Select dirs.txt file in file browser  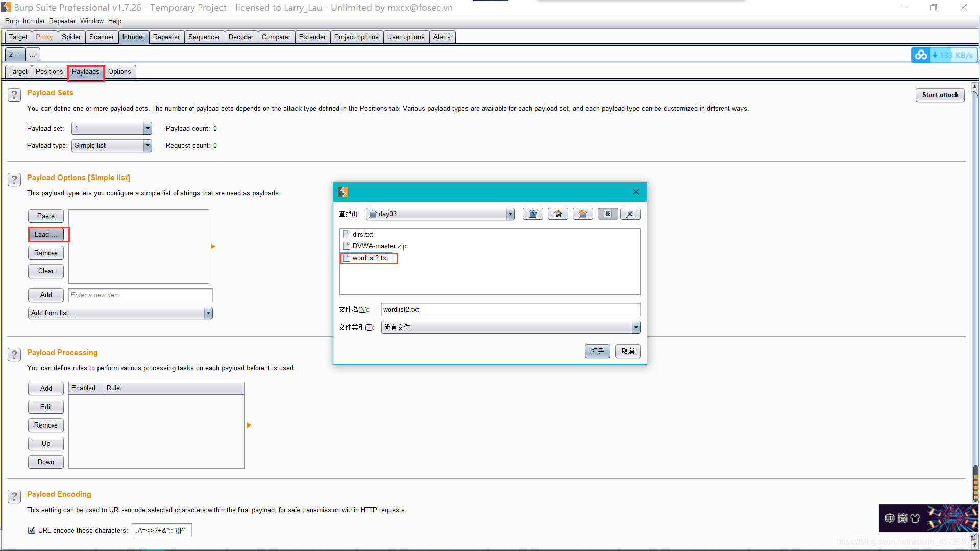point(362,234)
